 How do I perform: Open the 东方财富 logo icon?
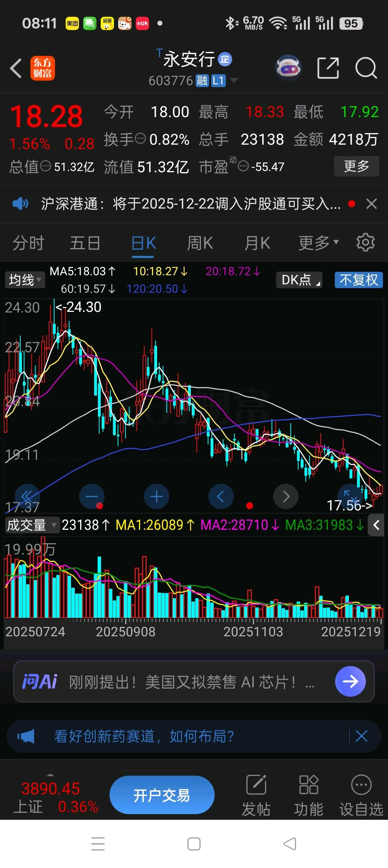click(43, 68)
